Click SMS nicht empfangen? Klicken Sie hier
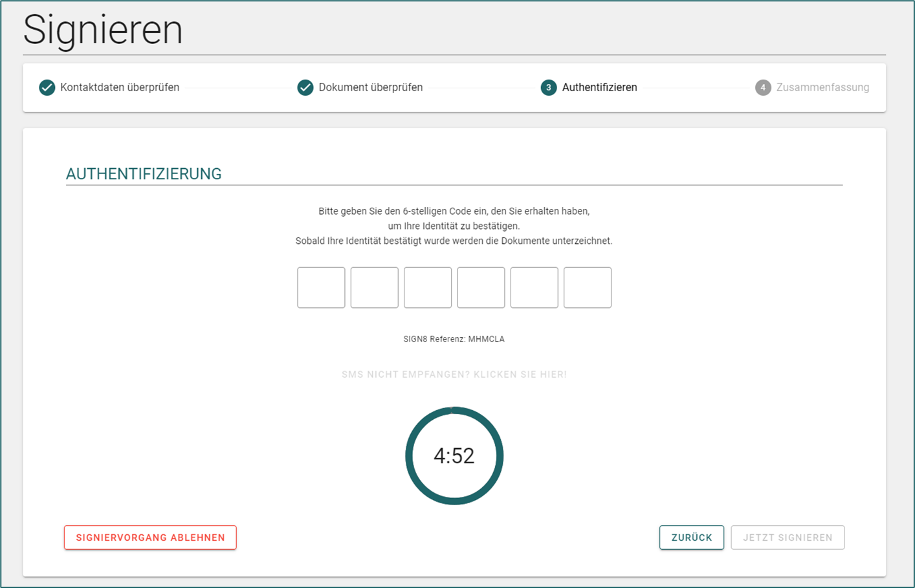This screenshot has height=588, width=915. 454,375
